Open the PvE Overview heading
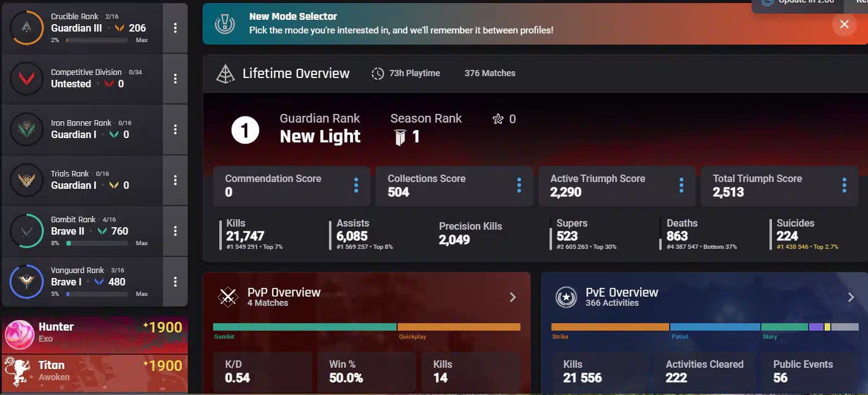868x395 pixels. coord(622,292)
